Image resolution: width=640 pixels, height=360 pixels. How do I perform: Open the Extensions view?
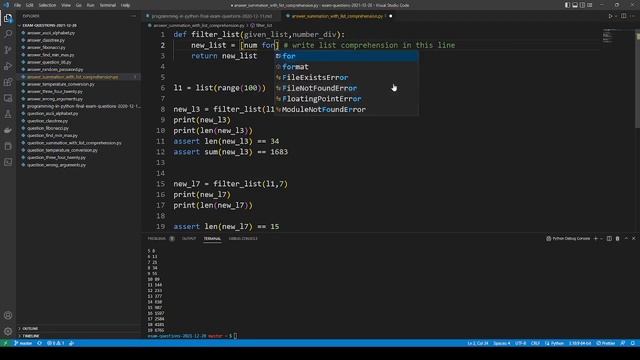click(x=8, y=82)
